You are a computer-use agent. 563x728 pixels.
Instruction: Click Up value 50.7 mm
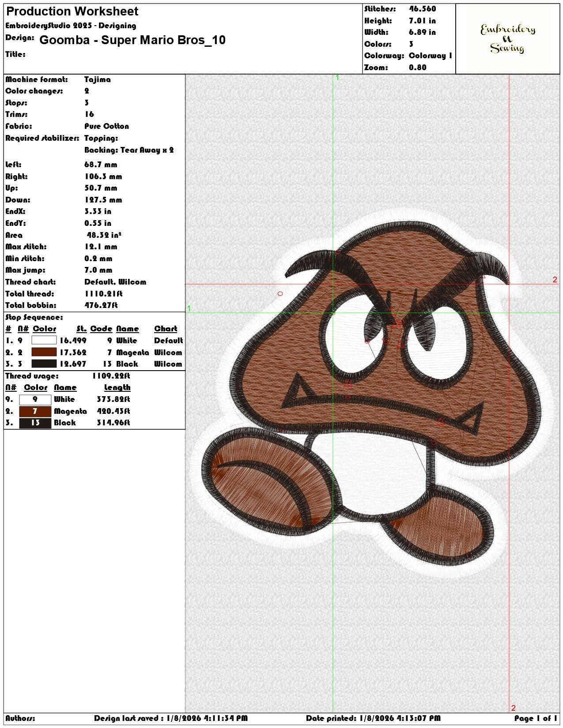tap(101, 188)
